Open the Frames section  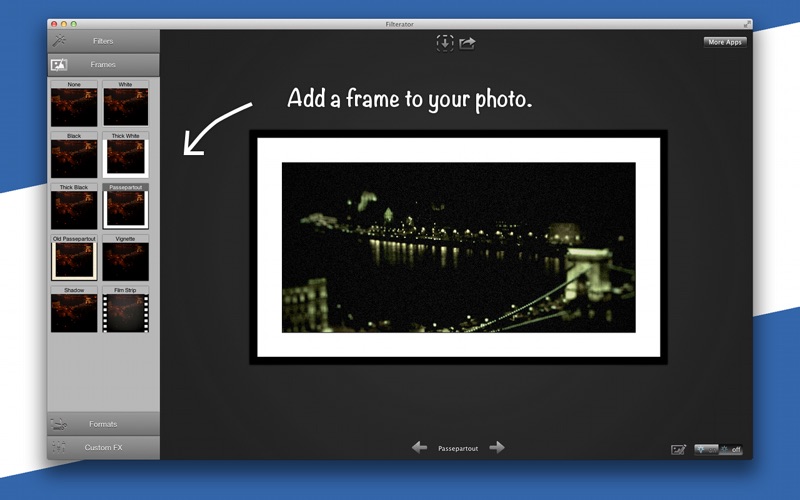[103, 65]
